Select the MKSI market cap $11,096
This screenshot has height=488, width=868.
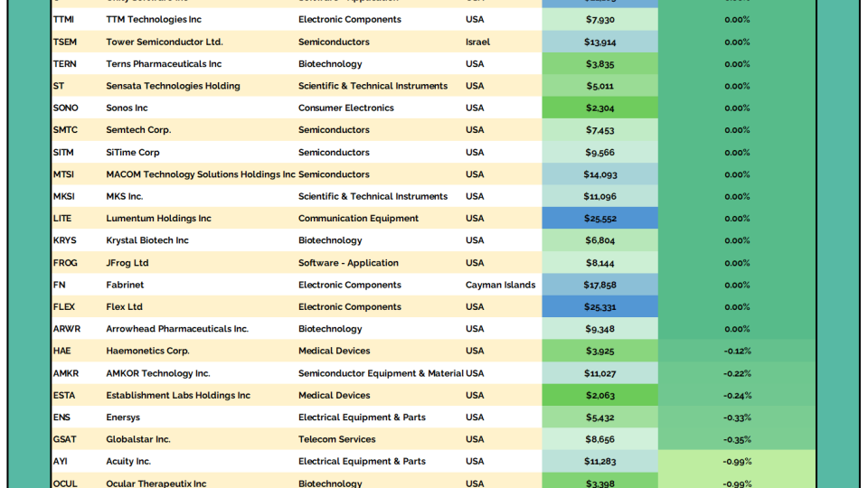tap(599, 196)
